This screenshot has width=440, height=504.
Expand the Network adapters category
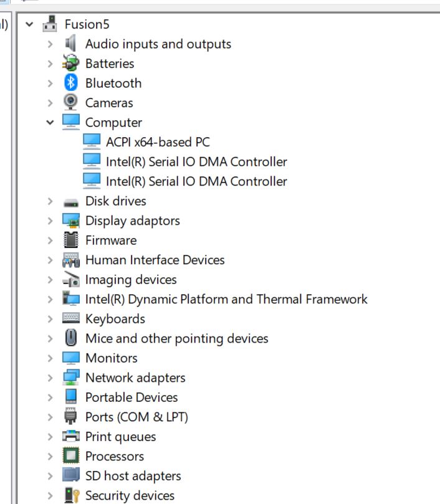tap(50, 378)
